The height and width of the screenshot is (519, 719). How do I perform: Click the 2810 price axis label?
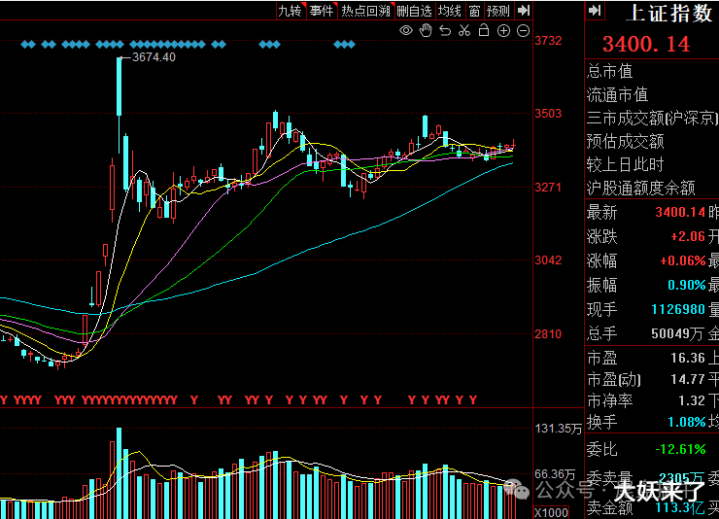tap(548, 334)
